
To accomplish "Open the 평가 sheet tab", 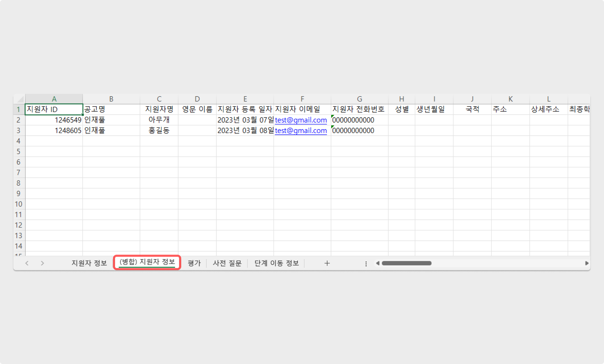I will click(194, 263).
